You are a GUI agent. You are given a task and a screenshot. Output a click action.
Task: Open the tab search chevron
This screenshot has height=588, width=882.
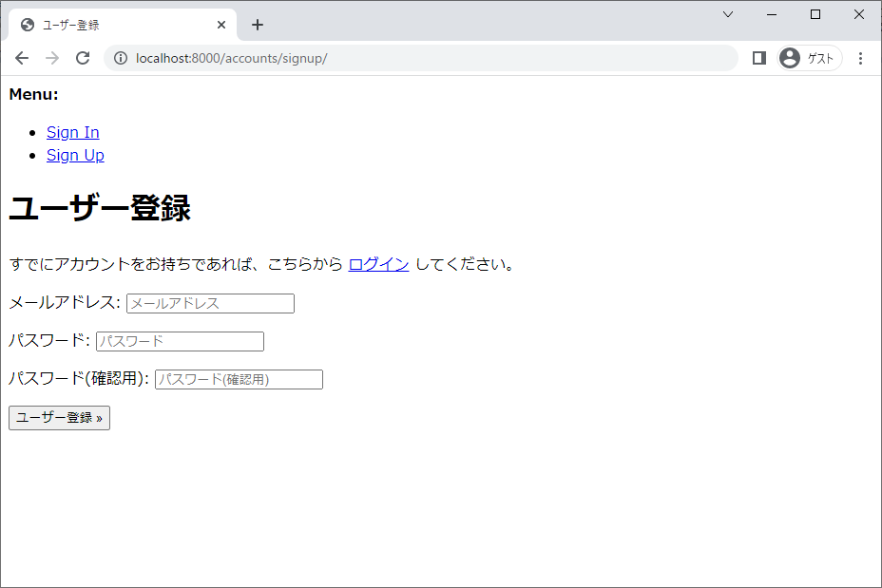(x=728, y=14)
